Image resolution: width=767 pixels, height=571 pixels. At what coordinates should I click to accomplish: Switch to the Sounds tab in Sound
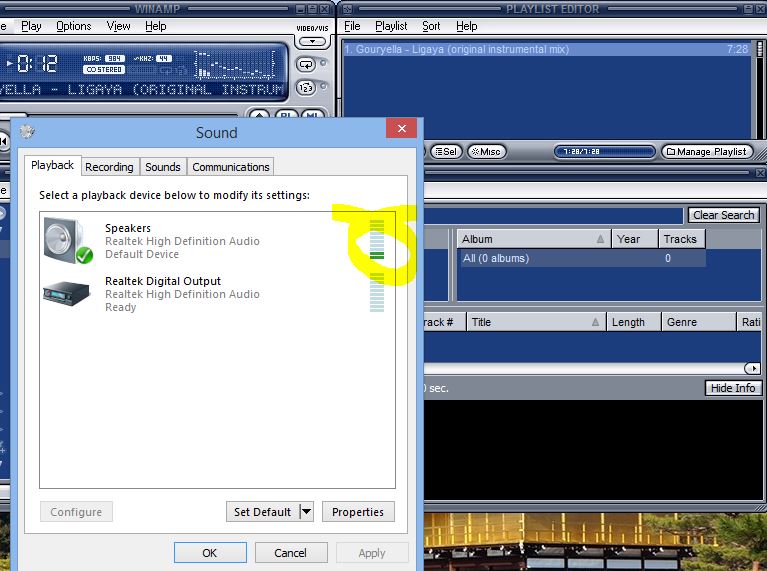tap(163, 167)
